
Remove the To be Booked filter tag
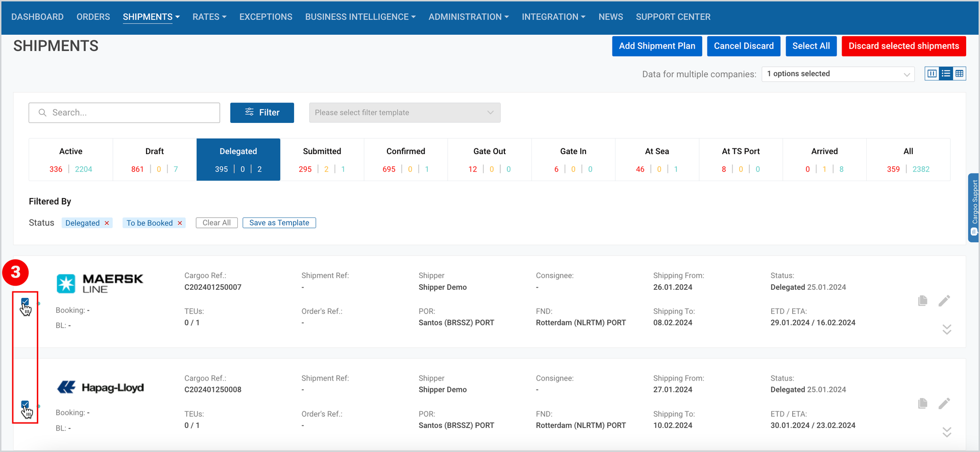tap(180, 223)
